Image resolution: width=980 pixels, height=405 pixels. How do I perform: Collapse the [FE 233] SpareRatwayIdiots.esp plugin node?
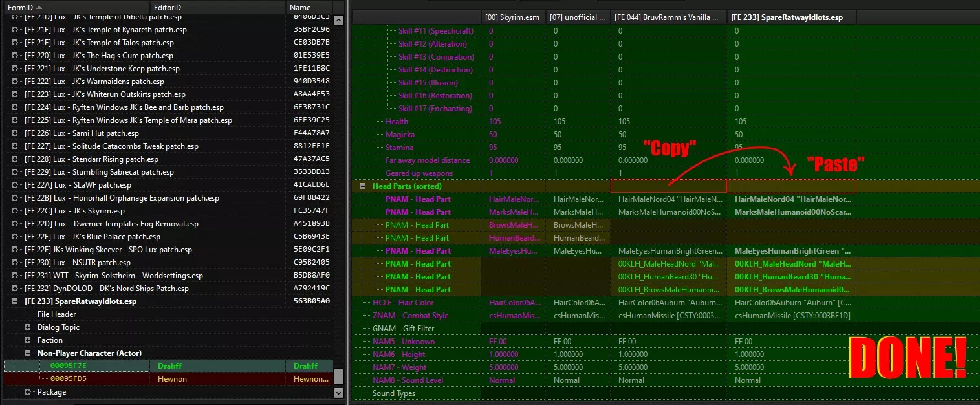coord(16,301)
